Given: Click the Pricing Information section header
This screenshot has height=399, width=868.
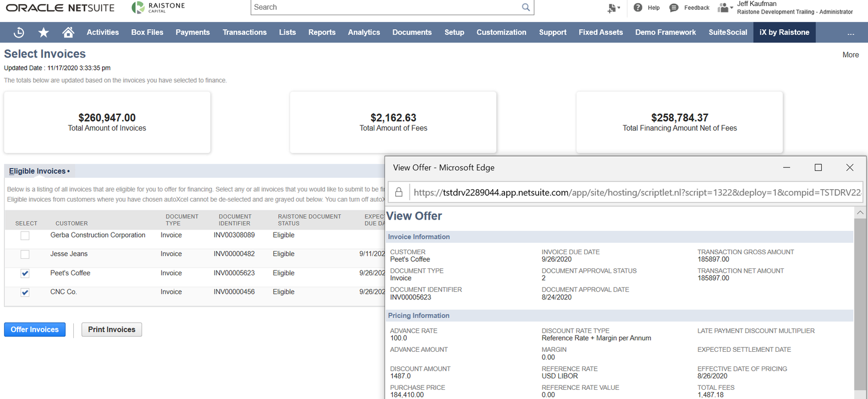Looking at the screenshot, I should [x=620, y=316].
